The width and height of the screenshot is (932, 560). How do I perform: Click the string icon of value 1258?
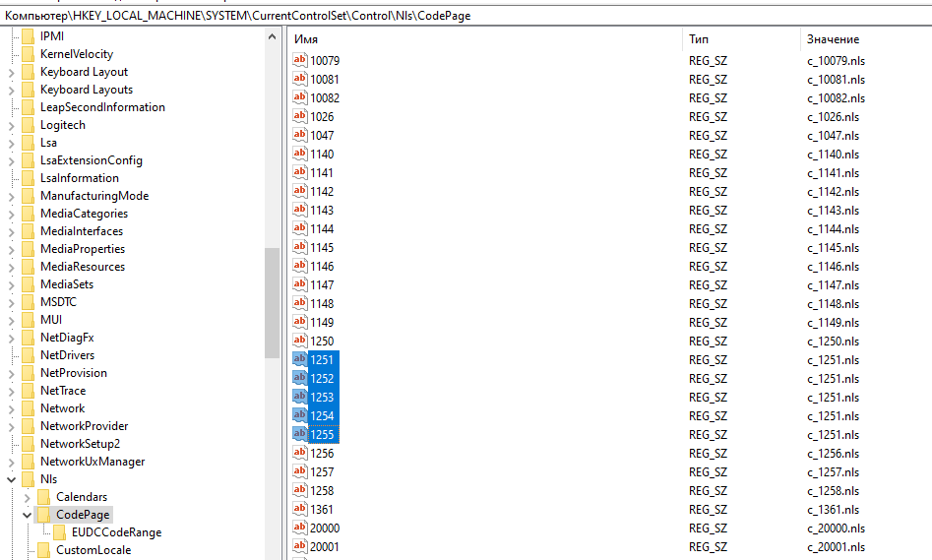(x=299, y=490)
